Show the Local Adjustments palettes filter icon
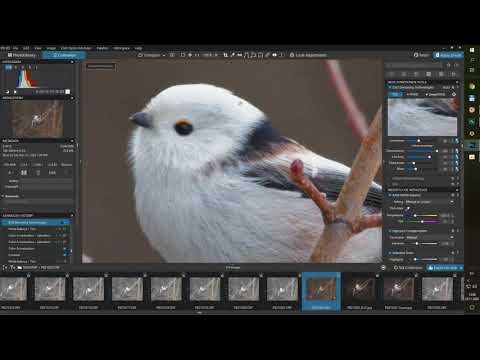This screenshot has height=360, width=480. click(441, 74)
